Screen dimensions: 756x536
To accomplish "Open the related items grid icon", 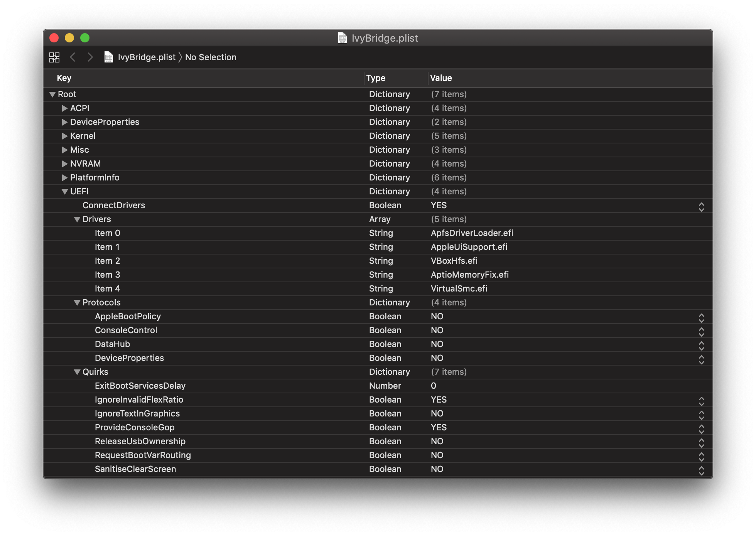I will [54, 57].
